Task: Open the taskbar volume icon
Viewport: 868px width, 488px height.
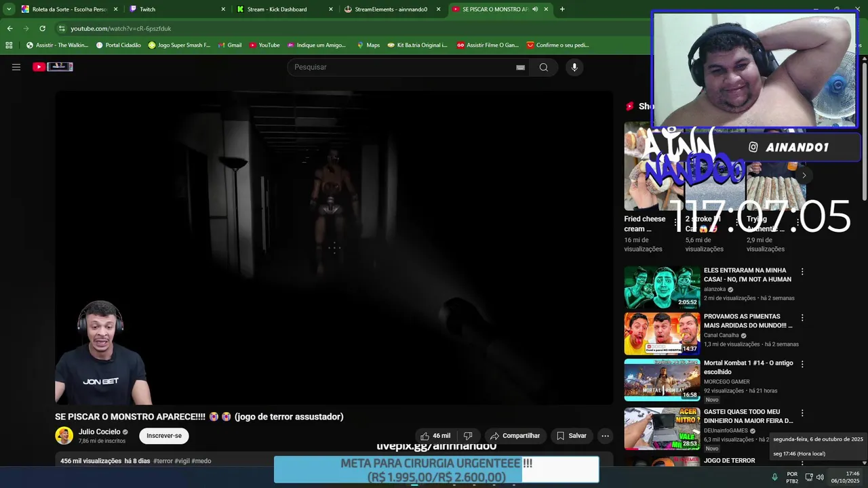Action: [820, 477]
